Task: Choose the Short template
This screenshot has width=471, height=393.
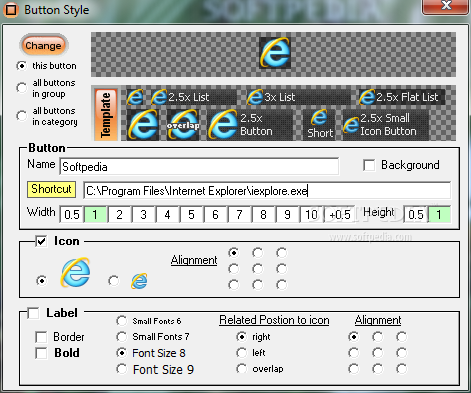Action: [x=319, y=125]
